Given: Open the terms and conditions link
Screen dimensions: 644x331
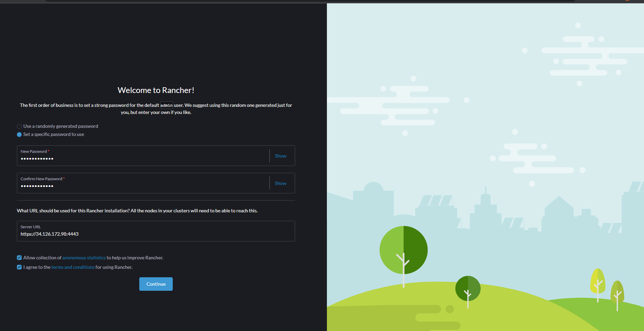Looking at the screenshot, I should click(x=73, y=267).
